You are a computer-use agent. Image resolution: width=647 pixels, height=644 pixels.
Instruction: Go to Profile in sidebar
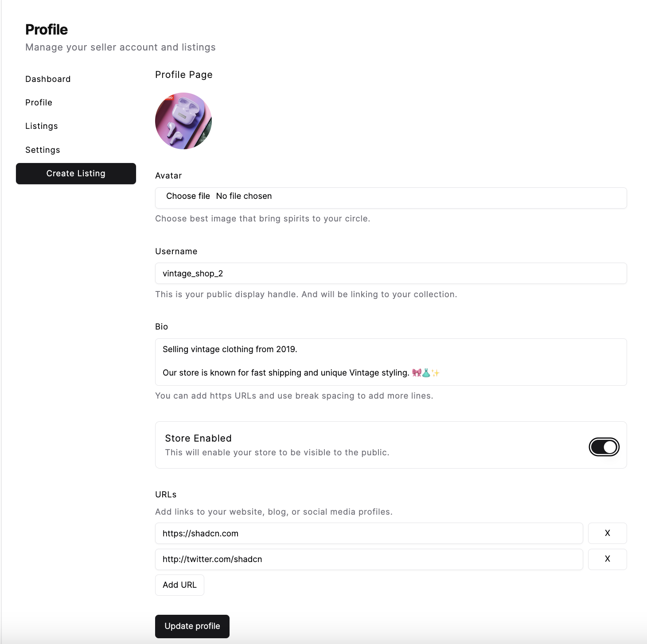click(39, 103)
